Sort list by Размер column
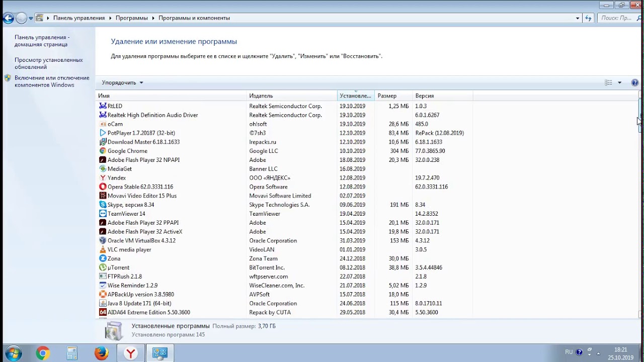 (x=393, y=96)
